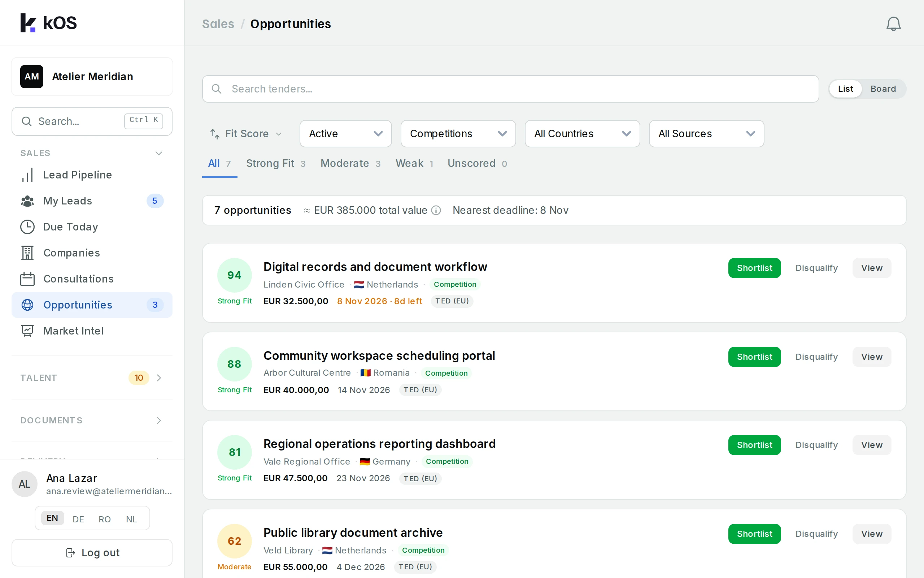The width and height of the screenshot is (924, 578).
Task: Click the total value info icon
Action: (436, 210)
